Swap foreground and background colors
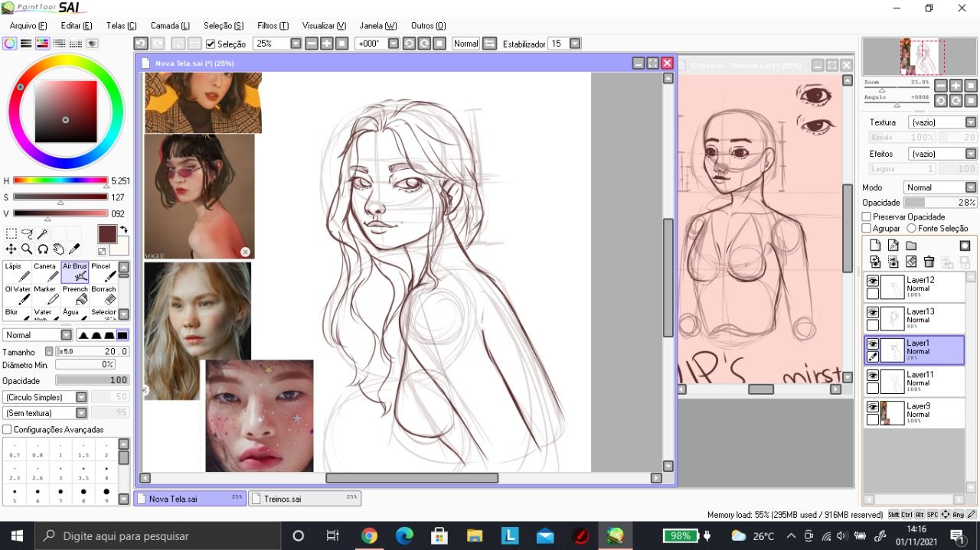This screenshot has height=550, width=980. [x=124, y=229]
